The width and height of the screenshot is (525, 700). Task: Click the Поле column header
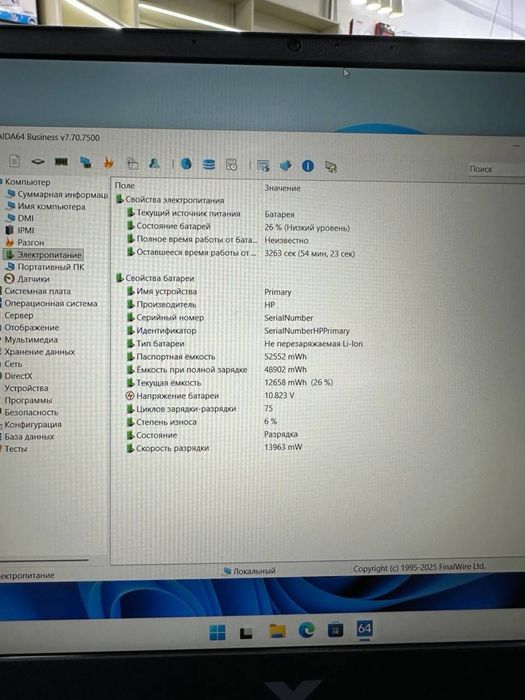pyautogui.click(x=125, y=186)
